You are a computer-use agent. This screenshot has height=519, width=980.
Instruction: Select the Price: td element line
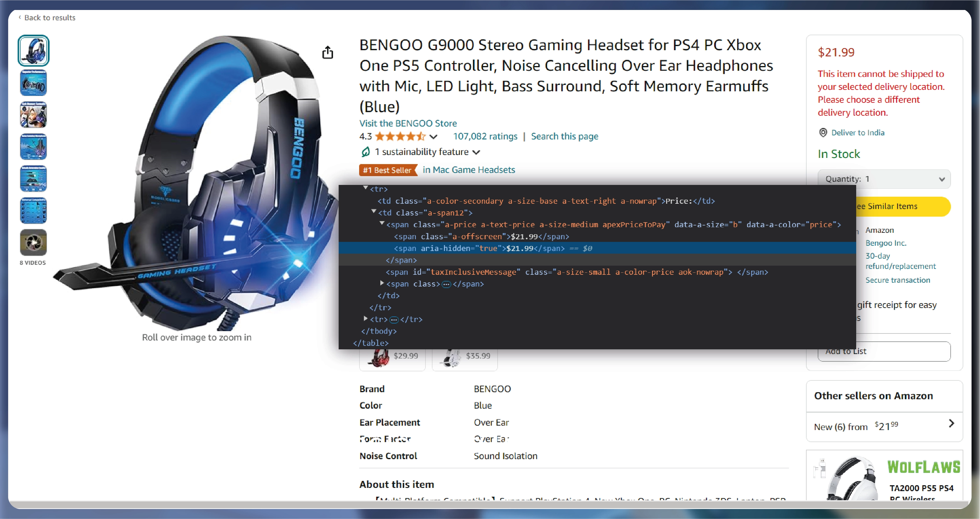point(546,201)
